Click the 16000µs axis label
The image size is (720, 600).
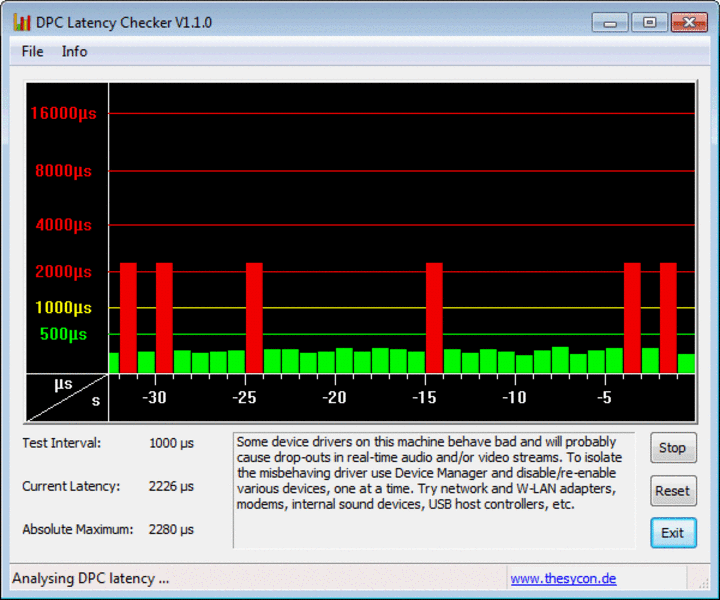point(63,113)
